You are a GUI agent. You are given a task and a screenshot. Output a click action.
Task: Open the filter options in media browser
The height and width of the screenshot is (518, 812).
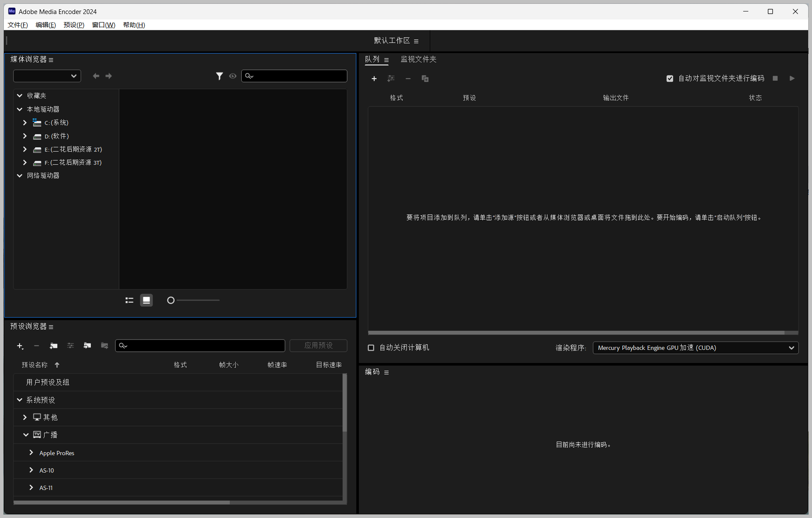click(220, 76)
